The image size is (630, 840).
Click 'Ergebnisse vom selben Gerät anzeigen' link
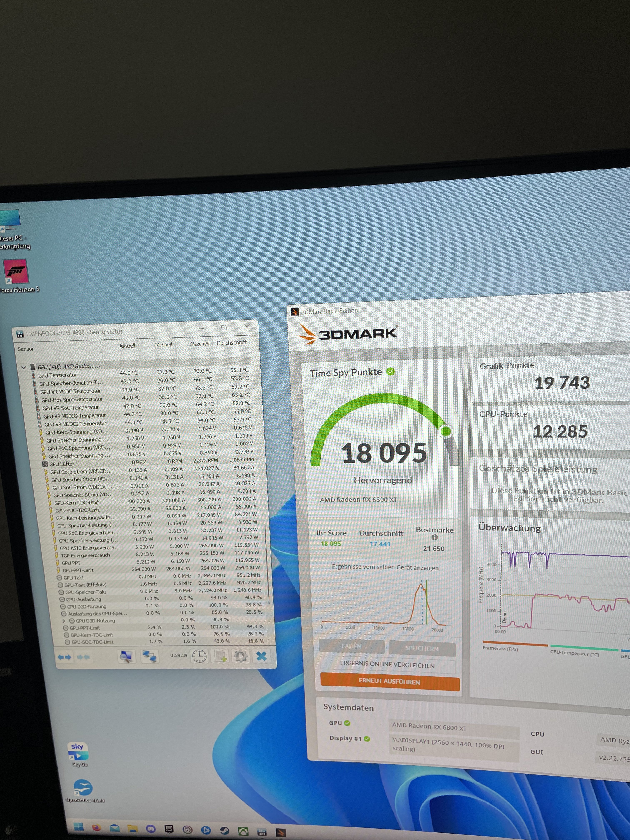tap(385, 567)
